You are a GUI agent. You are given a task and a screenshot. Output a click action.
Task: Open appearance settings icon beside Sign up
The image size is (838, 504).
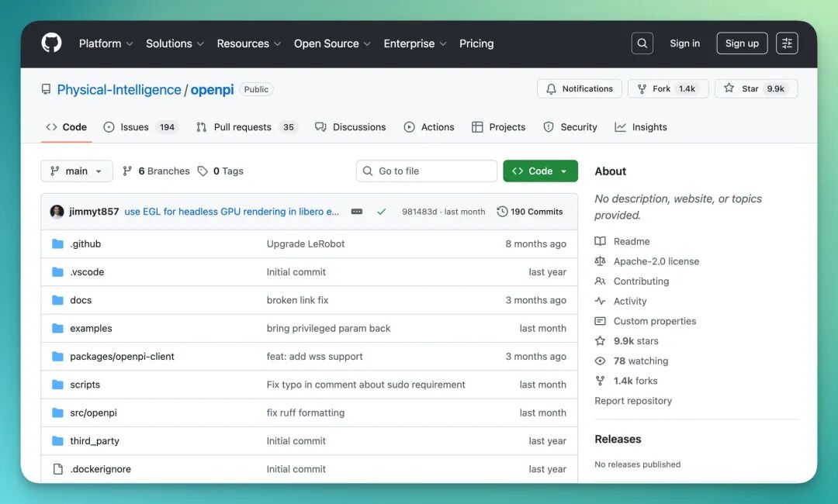click(787, 43)
